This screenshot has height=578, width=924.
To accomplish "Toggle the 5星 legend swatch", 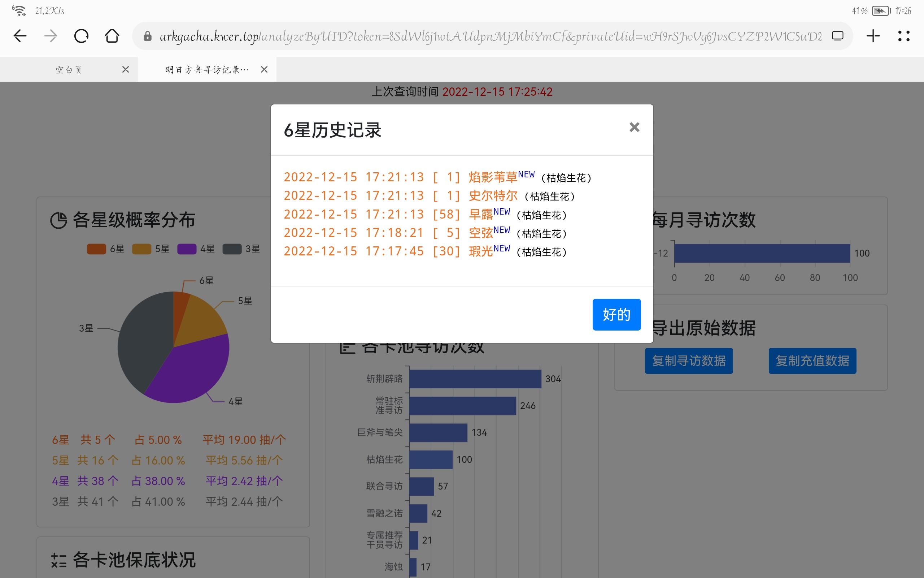I will click(x=141, y=249).
